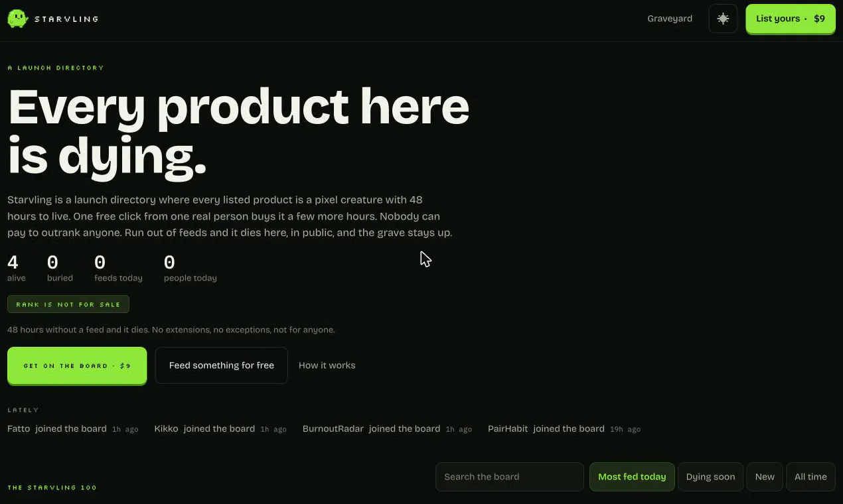Open the Graveyard page
This screenshot has width=843, height=504.
pos(670,19)
